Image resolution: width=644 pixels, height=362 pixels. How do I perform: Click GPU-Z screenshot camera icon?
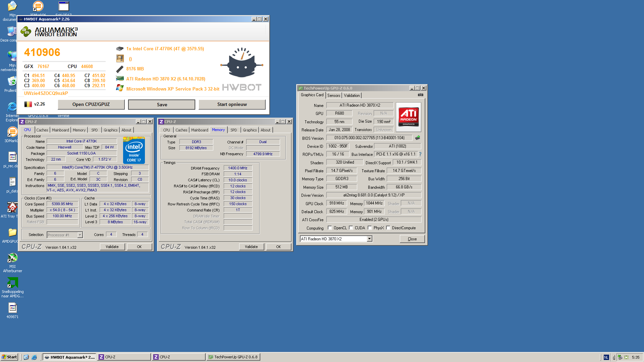pos(420,95)
